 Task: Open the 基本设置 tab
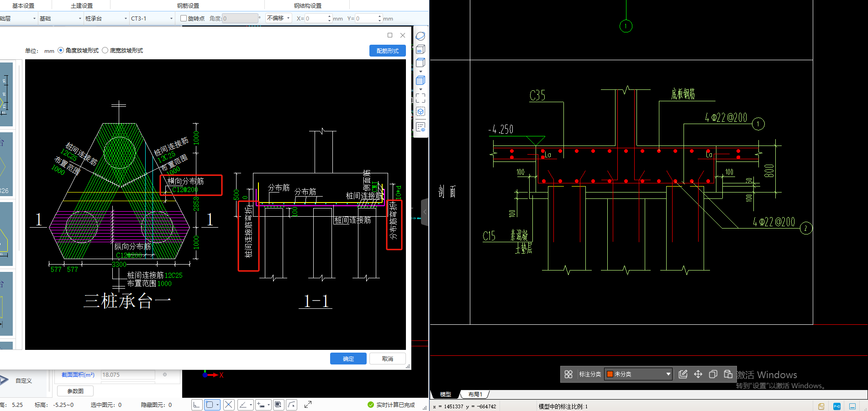click(23, 6)
